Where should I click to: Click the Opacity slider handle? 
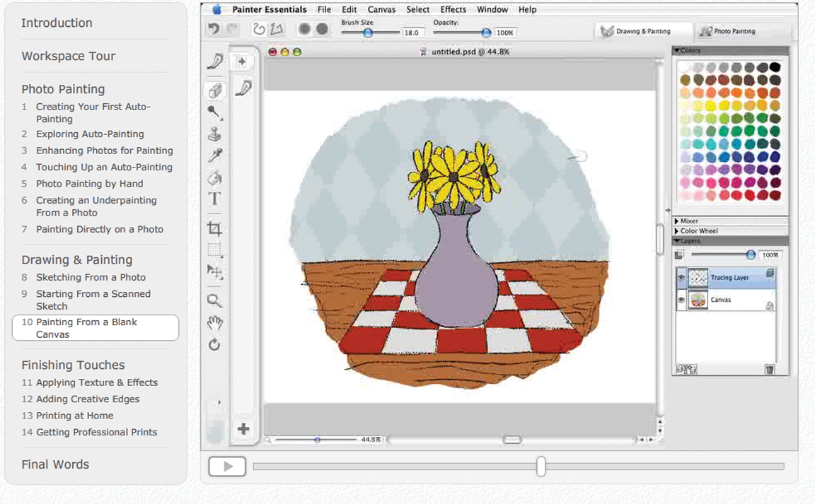(x=486, y=33)
